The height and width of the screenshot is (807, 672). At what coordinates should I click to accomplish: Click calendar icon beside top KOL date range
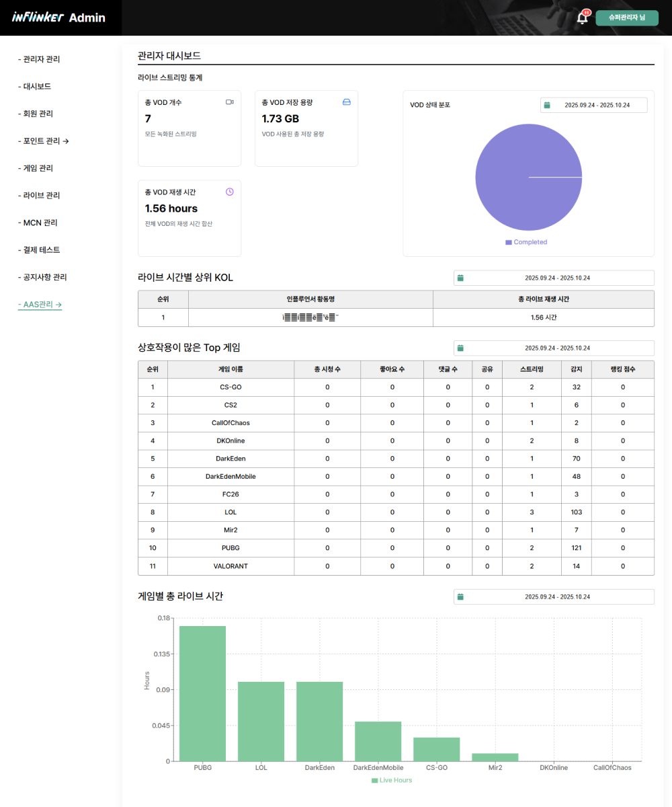[460, 278]
